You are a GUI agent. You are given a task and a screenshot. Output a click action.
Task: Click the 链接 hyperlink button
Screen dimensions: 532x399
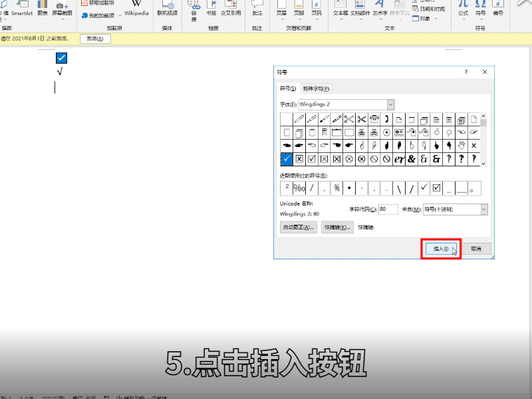click(194, 11)
